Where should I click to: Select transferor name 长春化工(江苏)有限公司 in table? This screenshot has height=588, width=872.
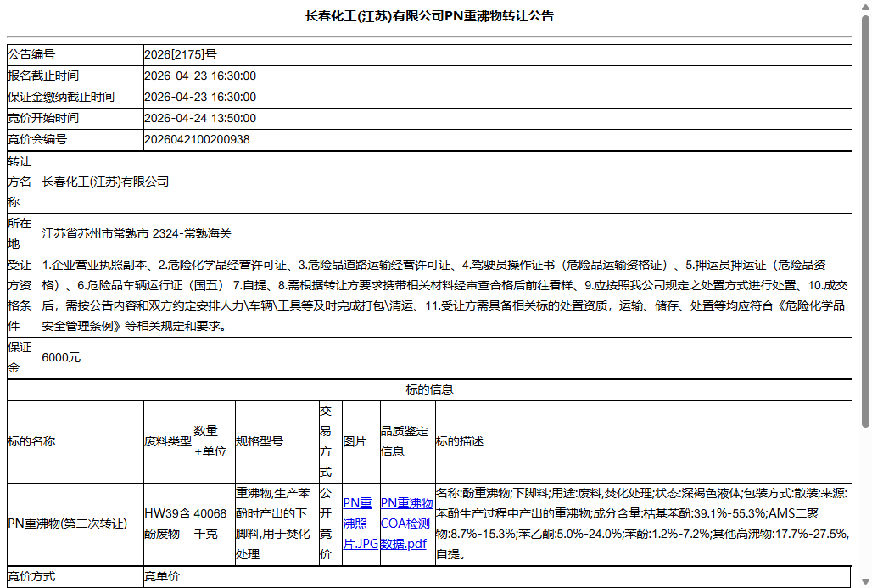point(106,182)
